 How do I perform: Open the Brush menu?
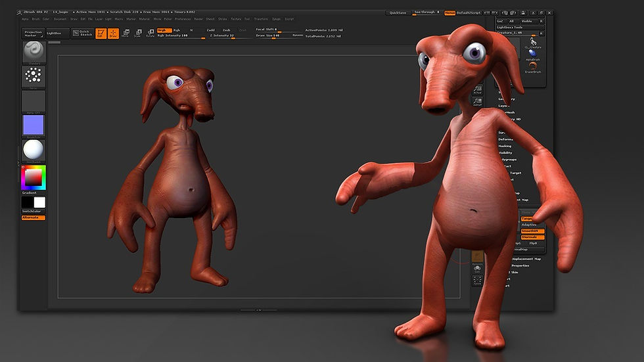tap(35, 19)
